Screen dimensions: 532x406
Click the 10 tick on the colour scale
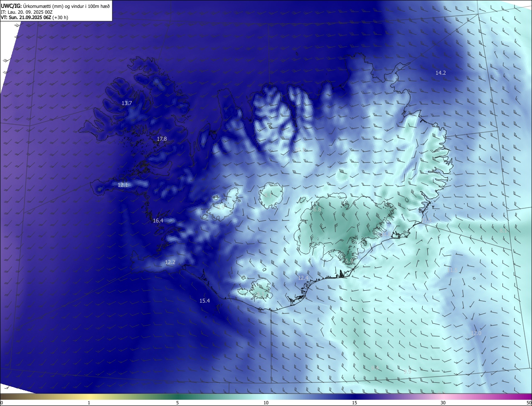pos(266,403)
